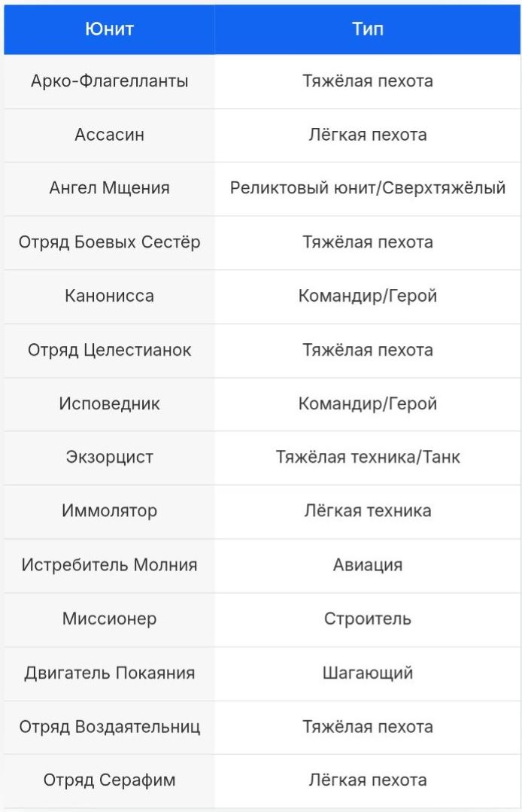Select the "Истребитель Молния" unit cell

click(x=109, y=565)
